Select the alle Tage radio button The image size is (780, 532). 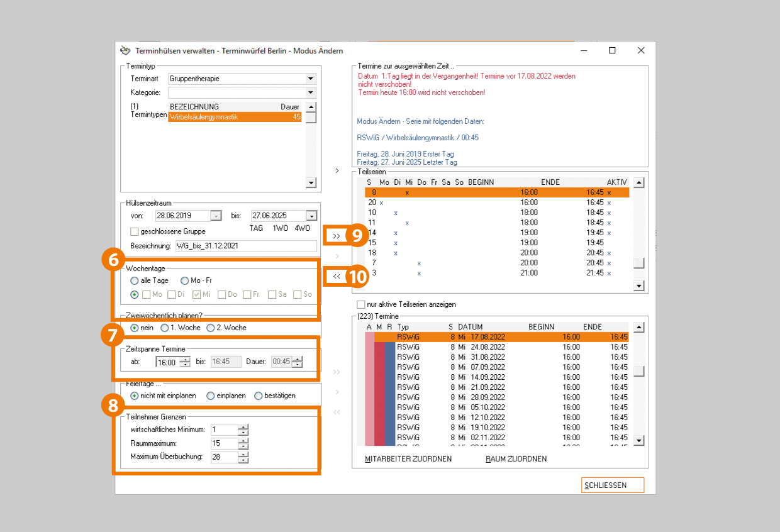point(135,280)
